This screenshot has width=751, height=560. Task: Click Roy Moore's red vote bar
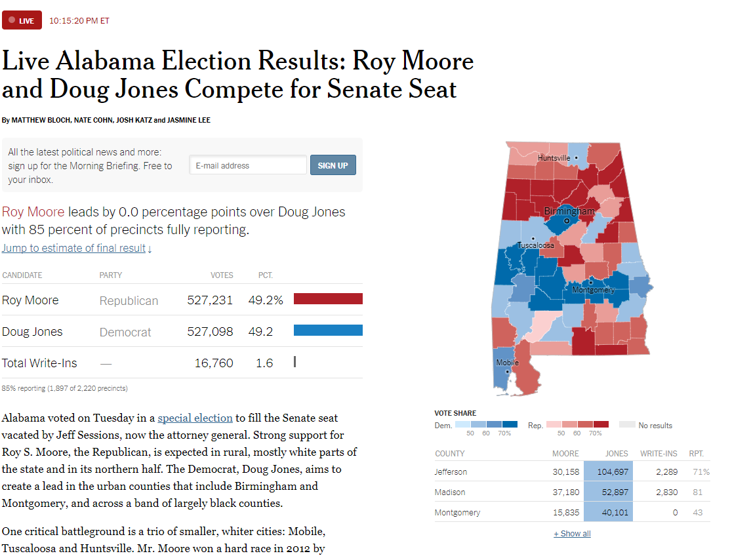(x=328, y=299)
